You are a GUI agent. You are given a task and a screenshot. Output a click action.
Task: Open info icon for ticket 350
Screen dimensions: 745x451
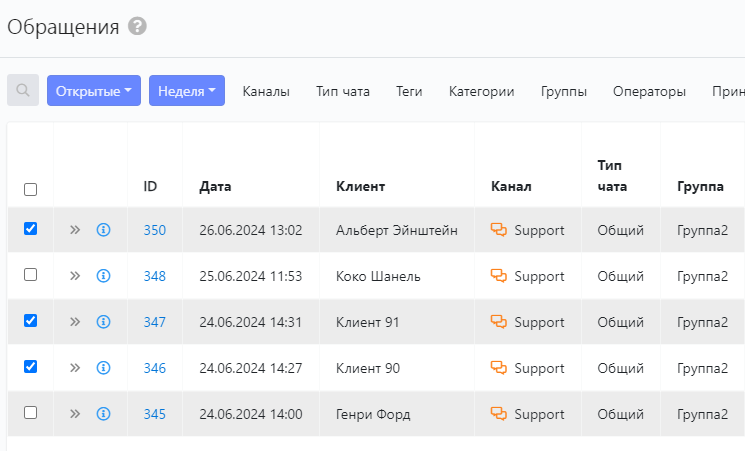pyautogui.click(x=104, y=230)
